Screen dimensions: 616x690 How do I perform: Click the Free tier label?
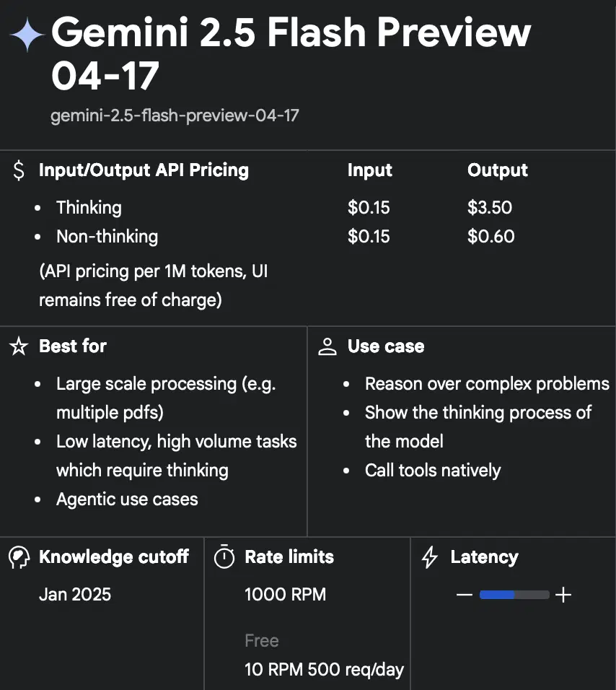(261, 641)
